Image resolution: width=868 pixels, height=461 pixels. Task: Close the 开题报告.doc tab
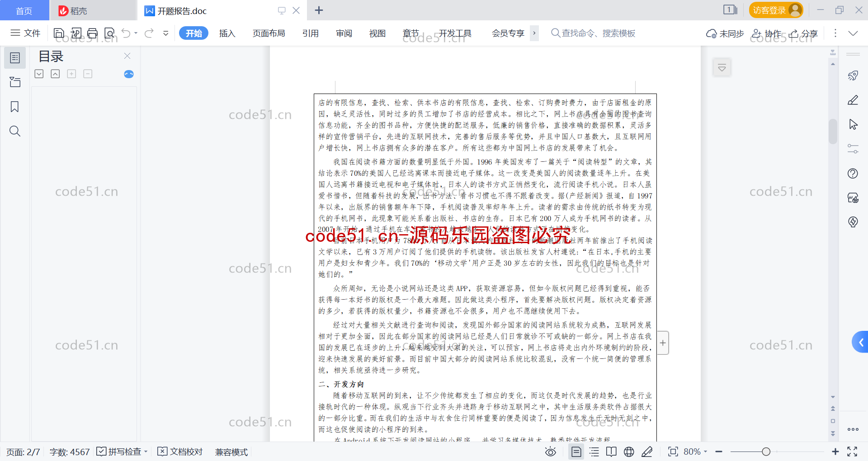(296, 10)
